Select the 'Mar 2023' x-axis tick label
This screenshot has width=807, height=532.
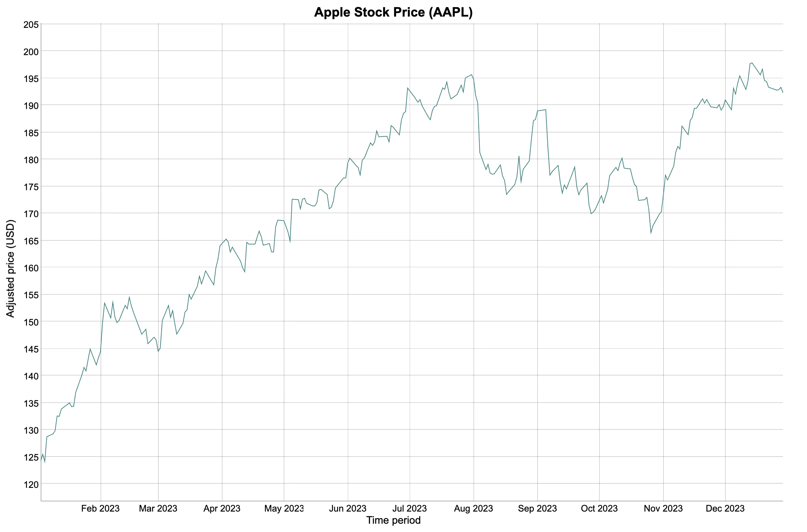158,508
